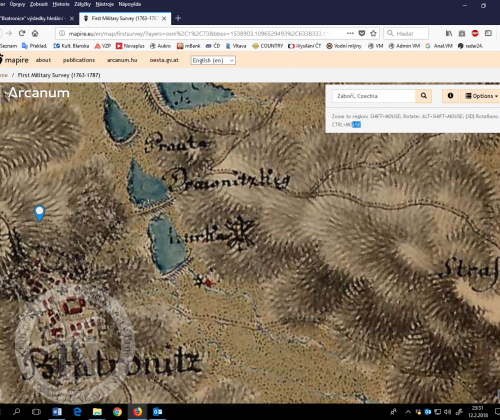Save page to Pocket
The width and height of the screenshot is (500, 420).
(x=362, y=33)
